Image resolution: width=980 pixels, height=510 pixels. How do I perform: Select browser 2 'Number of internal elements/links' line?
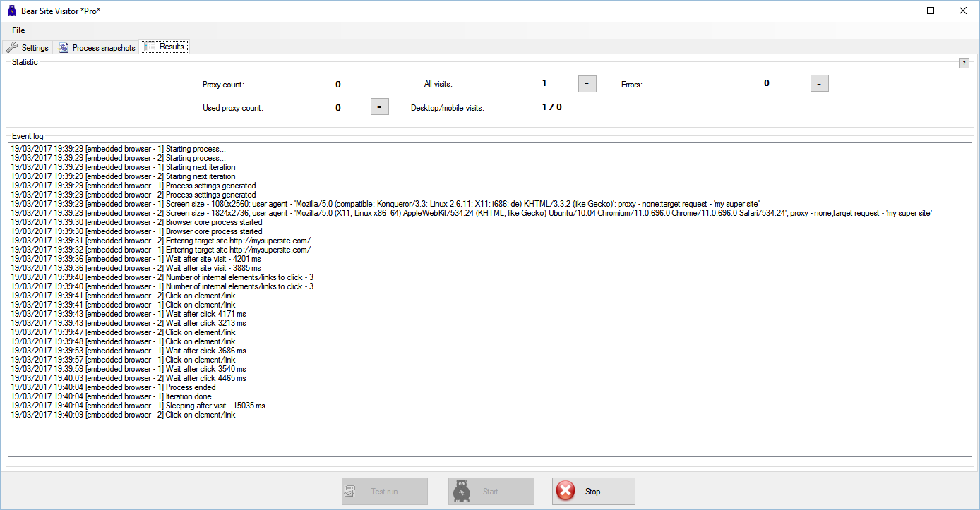point(162,277)
